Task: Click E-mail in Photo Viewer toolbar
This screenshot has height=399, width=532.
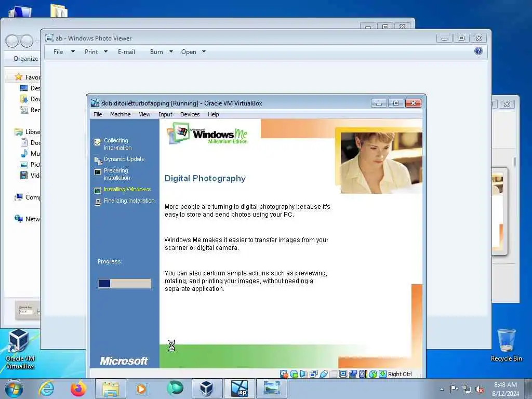Action: click(x=126, y=52)
